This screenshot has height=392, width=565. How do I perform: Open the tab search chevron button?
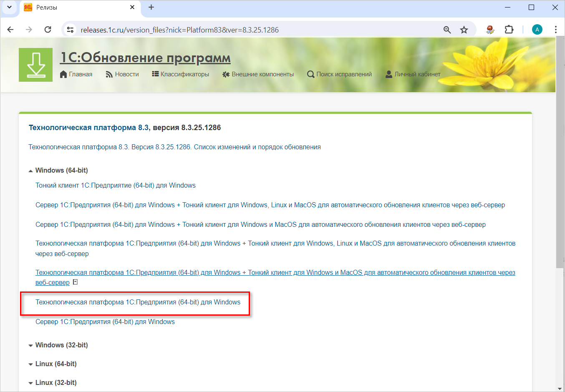tap(9, 7)
